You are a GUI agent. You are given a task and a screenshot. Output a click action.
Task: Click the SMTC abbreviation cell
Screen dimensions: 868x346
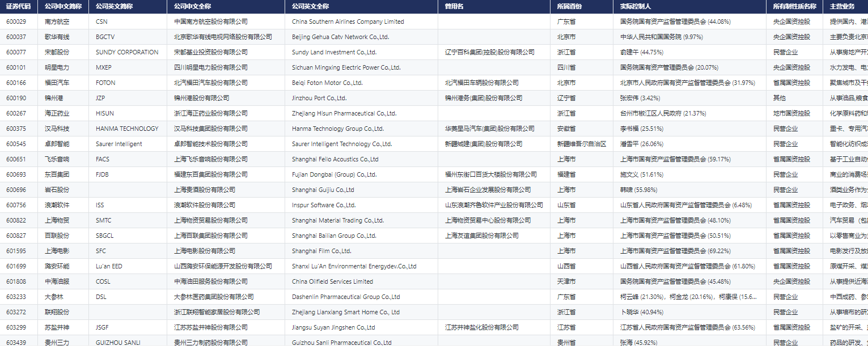128,220
